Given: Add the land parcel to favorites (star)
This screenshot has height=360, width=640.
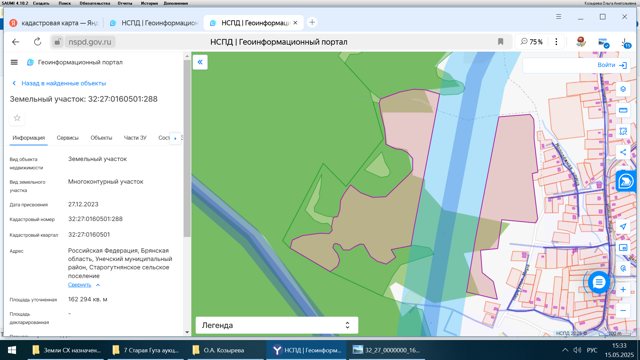Looking at the screenshot, I should [x=17, y=118].
